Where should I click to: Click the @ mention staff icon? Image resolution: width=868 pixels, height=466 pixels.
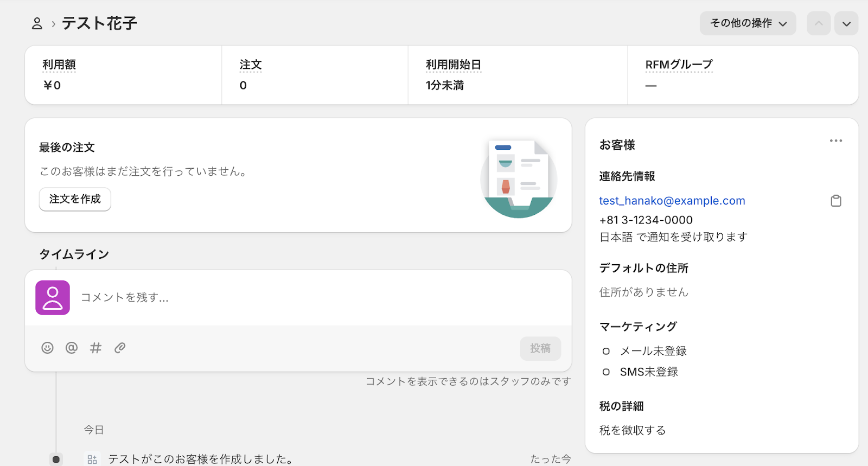(72, 348)
